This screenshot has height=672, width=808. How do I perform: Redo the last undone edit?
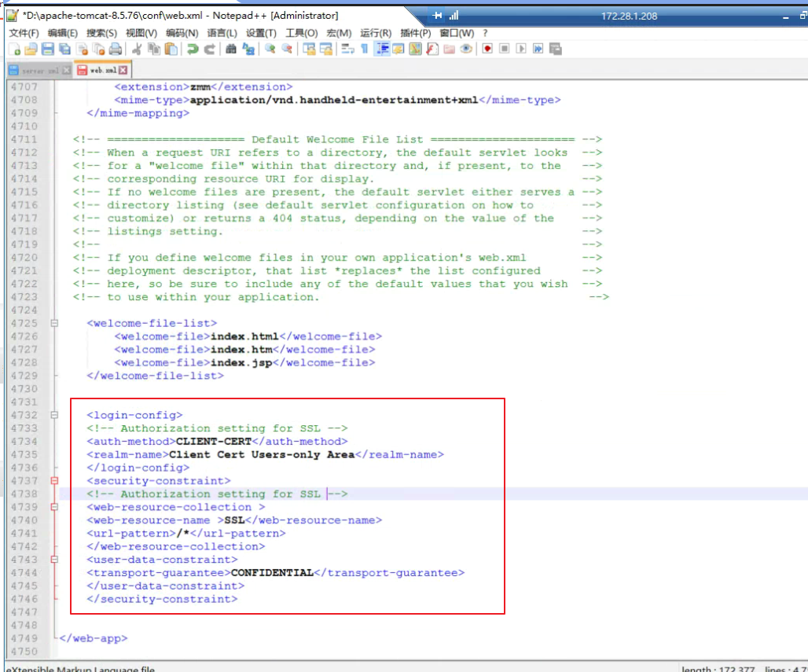click(210, 49)
